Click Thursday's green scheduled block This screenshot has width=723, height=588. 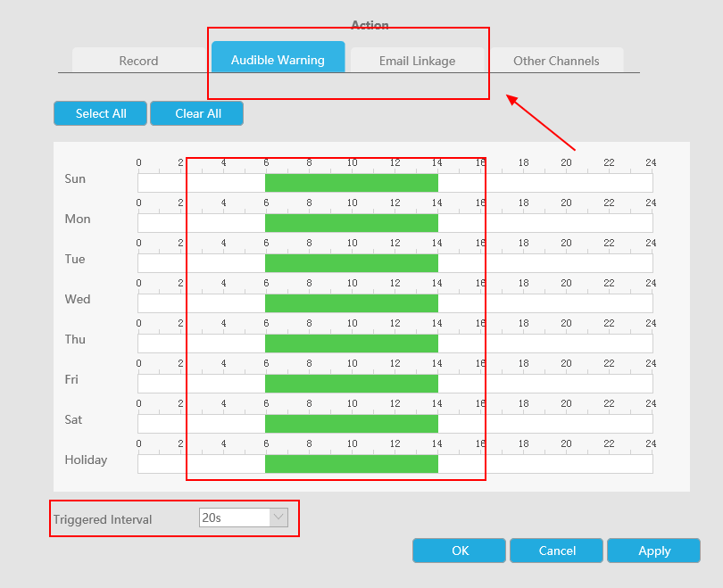pos(351,344)
